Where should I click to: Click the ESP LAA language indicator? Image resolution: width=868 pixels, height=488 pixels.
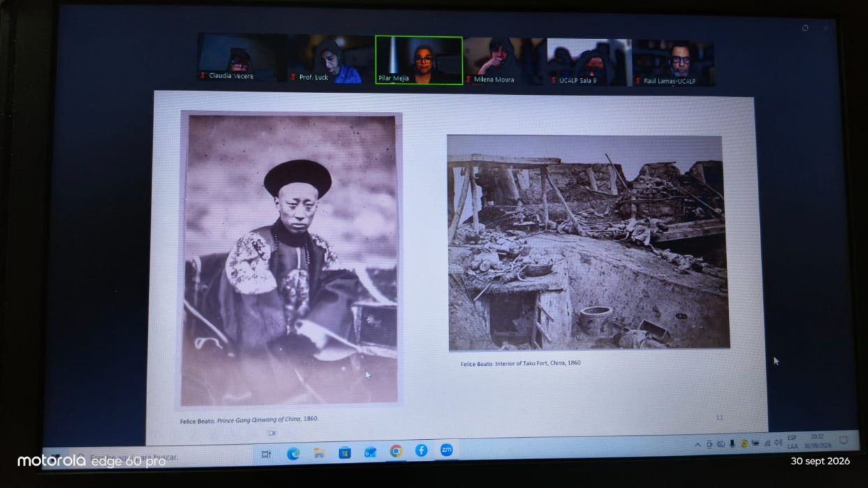[792, 442]
